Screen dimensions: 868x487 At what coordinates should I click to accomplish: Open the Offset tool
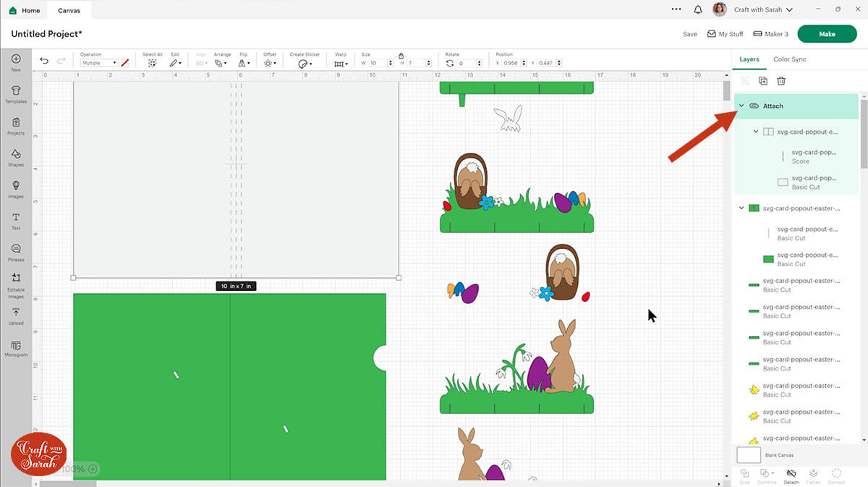(x=270, y=63)
